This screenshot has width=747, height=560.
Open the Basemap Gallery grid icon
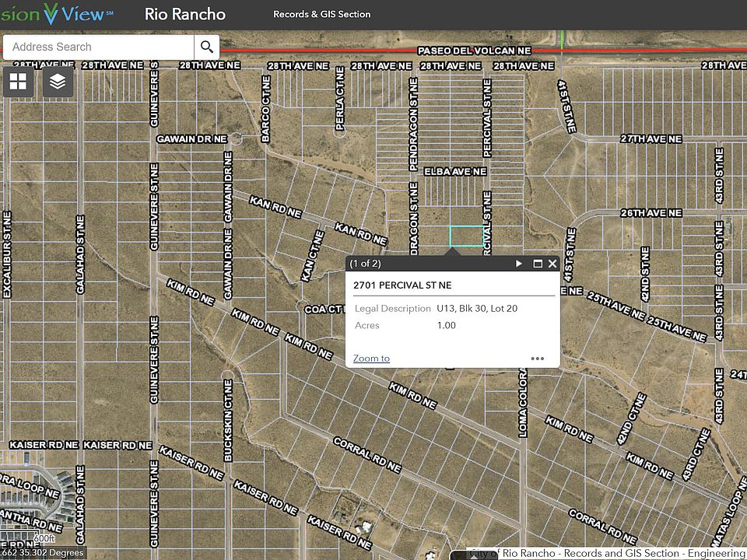click(x=18, y=81)
